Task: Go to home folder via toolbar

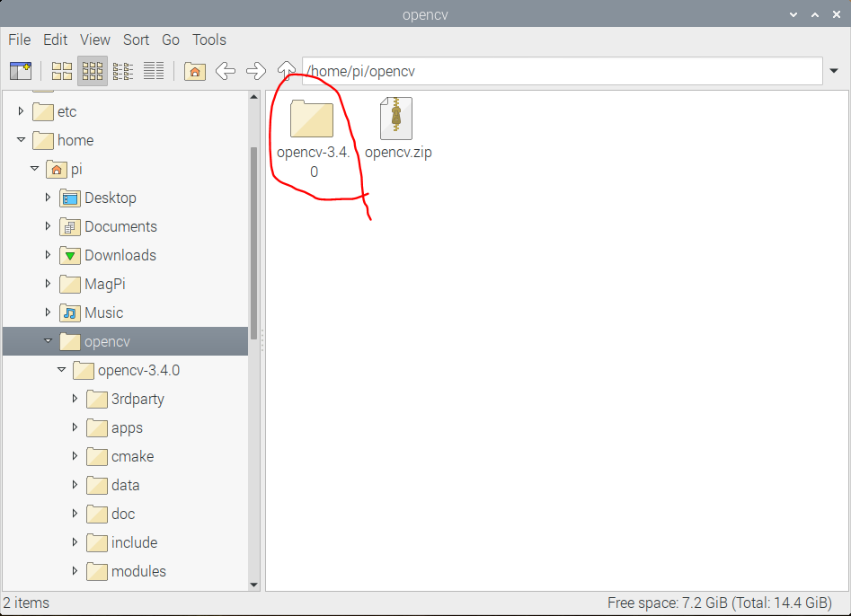Action: coord(195,71)
